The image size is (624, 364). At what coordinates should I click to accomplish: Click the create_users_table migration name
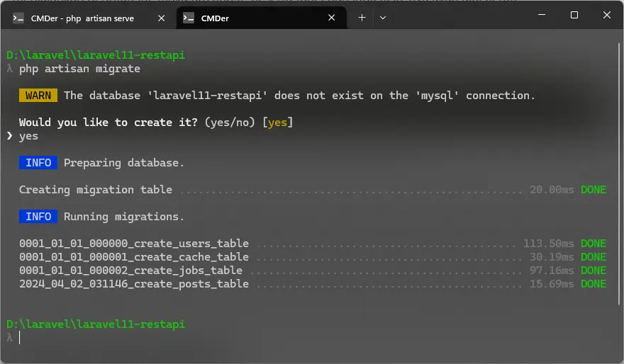click(x=134, y=244)
